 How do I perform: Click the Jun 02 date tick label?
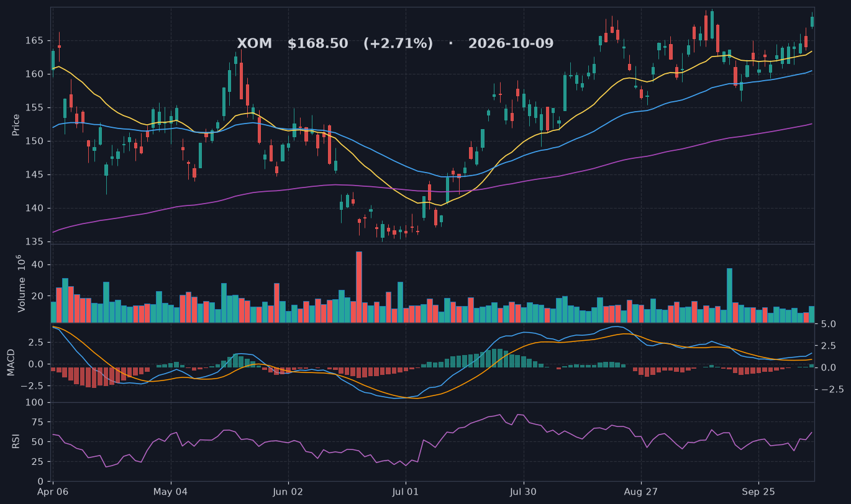tap(289, 492)
